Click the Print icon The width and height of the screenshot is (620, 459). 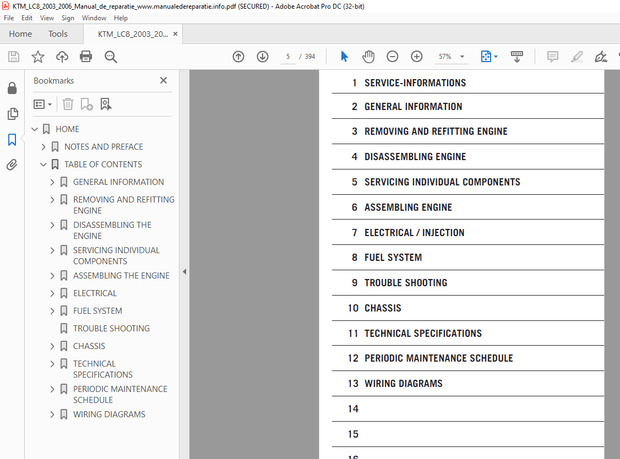click(86, 57)
